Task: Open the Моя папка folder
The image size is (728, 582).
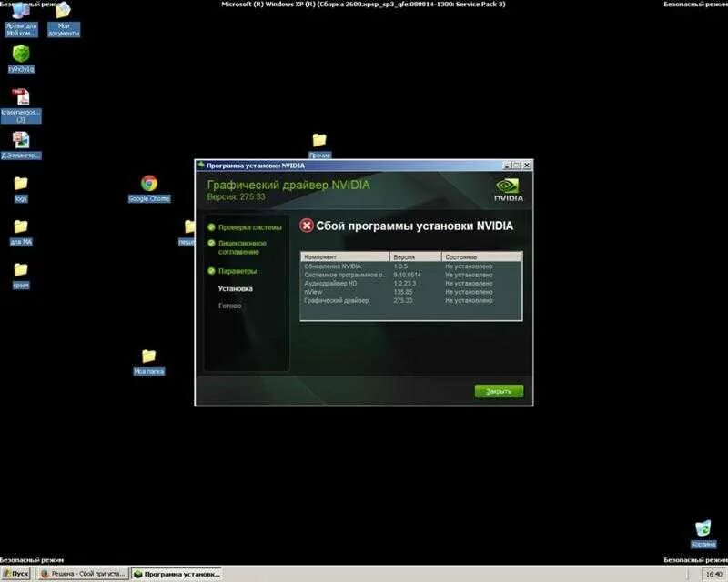Action: point(148,362)
